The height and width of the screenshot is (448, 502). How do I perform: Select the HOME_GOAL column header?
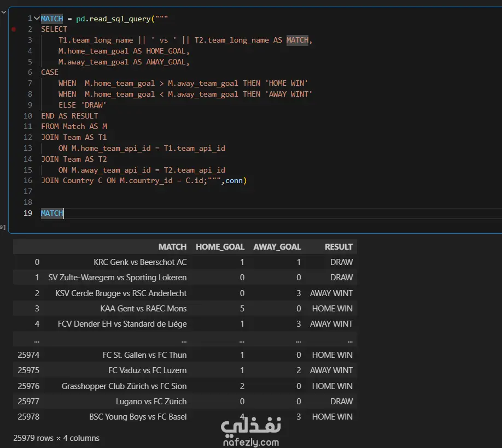(x=220, y=247)
